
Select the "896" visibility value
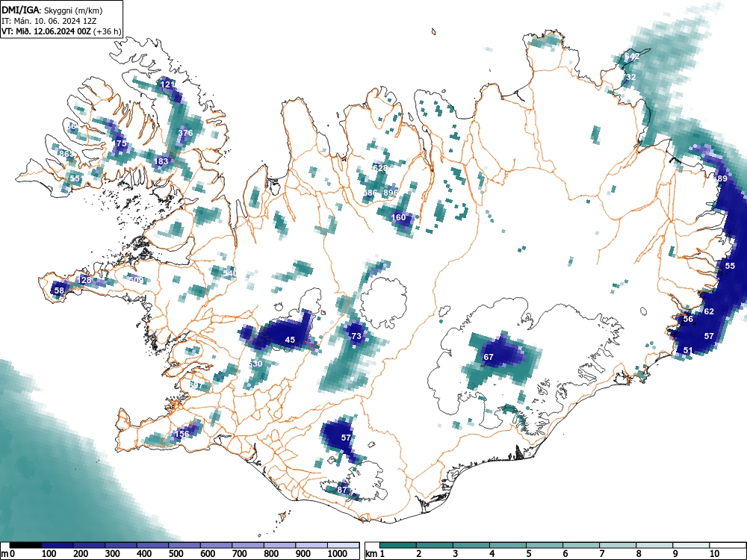pyautogui.click(x=390, y=193)
